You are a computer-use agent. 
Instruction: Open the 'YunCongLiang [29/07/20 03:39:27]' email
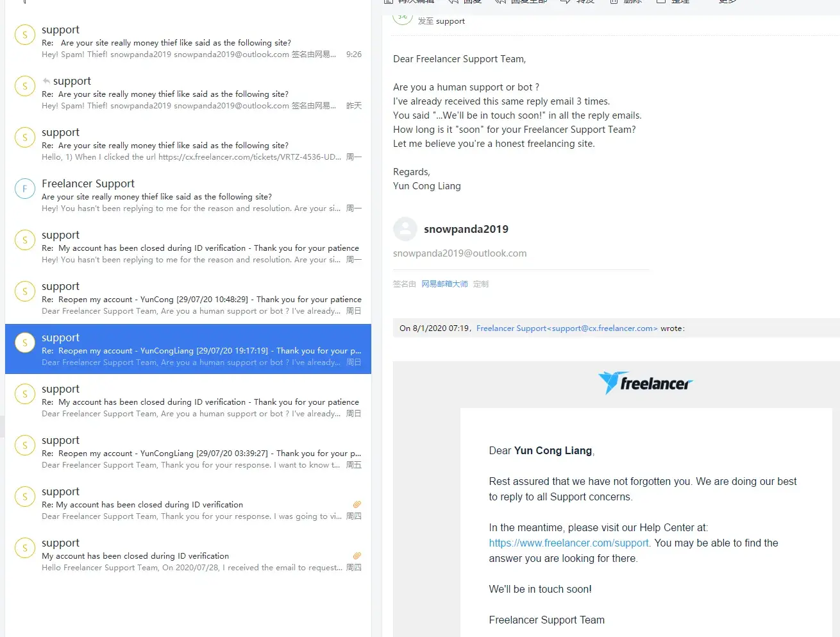[x=188, y=452]
